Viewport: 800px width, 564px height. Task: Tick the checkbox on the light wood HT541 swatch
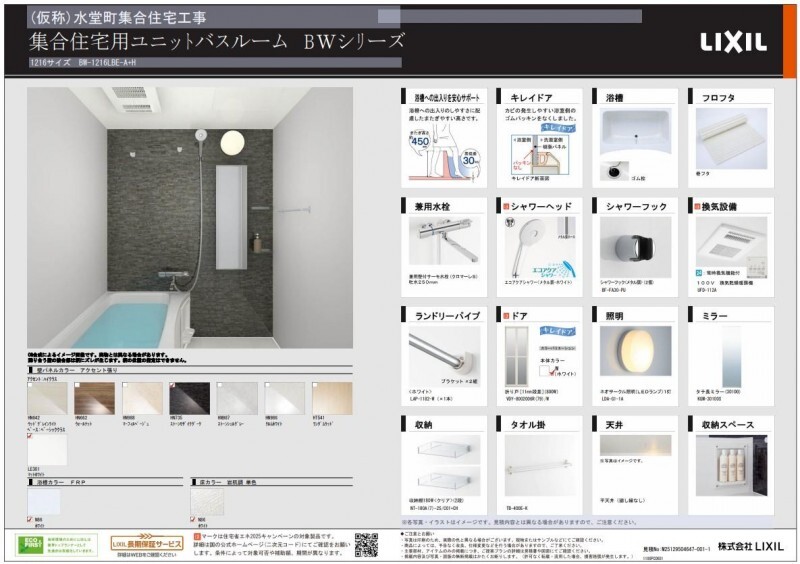[x=315, y=385]
